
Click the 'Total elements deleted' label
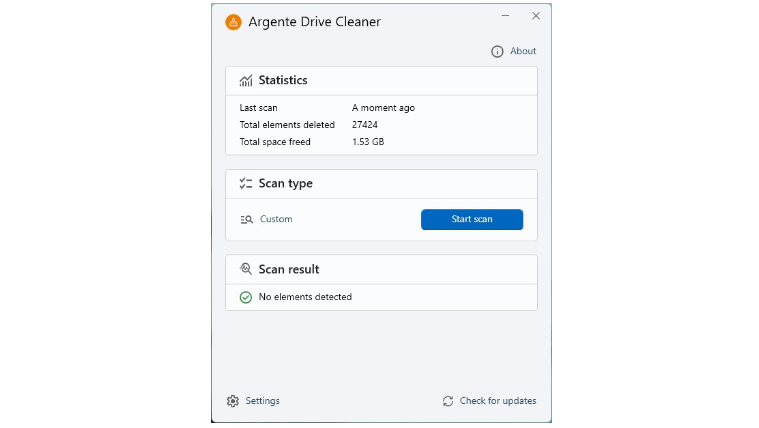[x=287, y=124]
